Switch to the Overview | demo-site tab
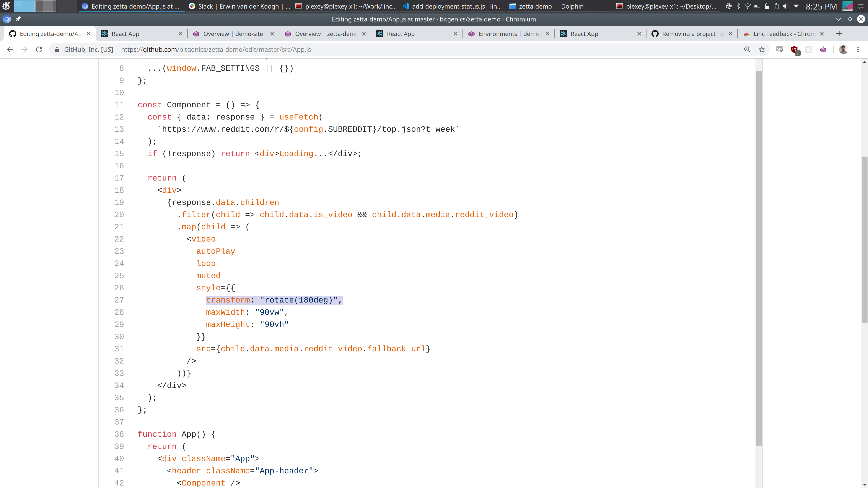 pos(233,34)
